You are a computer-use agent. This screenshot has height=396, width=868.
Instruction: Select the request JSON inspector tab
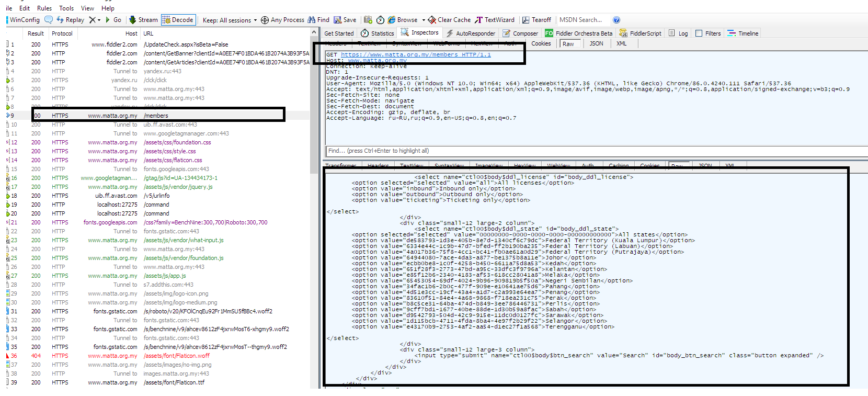[596, 43]
